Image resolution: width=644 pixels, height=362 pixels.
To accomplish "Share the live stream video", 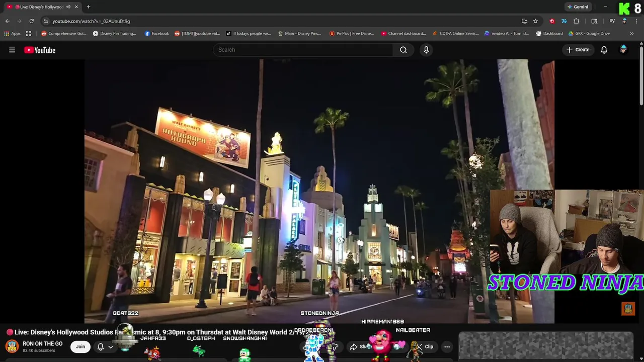I will tap(361, 346).
